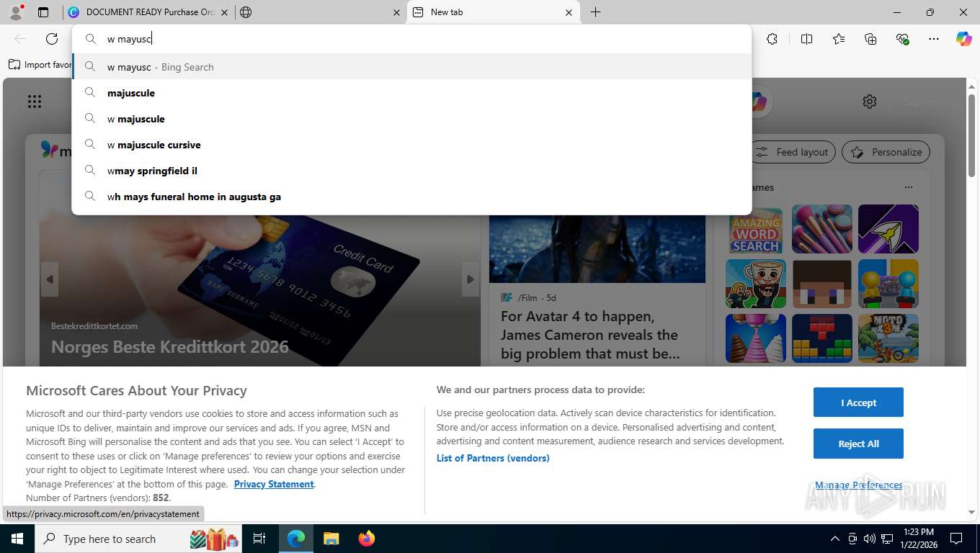The height and width of the screenshot is (553, 980).
Task: Open the Collections icon
Action: [x=870, y=39]
